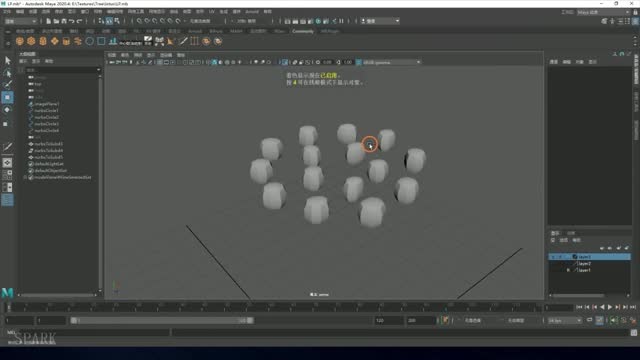640x360 pixels.
Task: Choose the Paint Selection brush tool
Action: 7,85
